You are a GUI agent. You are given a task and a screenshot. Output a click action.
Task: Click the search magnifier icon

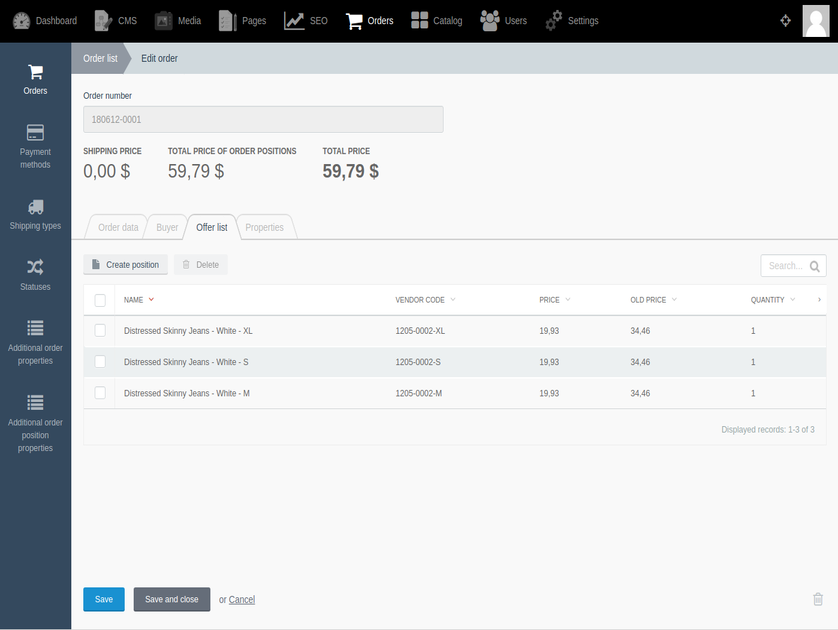814,266
